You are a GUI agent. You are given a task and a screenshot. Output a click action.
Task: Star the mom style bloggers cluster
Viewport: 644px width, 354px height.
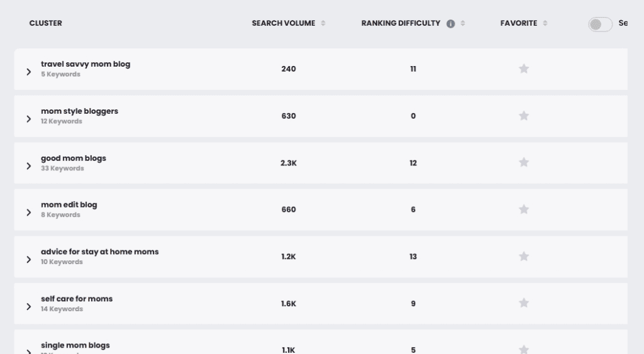click(524, 116)
